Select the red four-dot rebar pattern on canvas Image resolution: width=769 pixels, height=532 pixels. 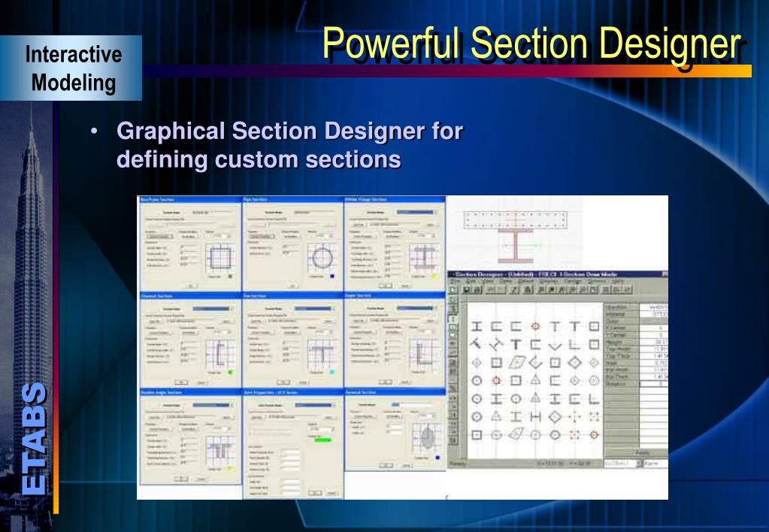574,434
